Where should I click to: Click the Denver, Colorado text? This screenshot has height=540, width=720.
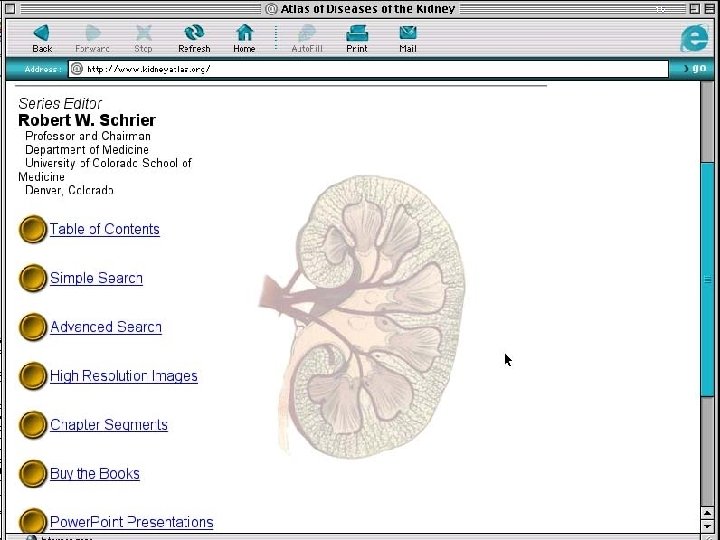pos(69,190)
